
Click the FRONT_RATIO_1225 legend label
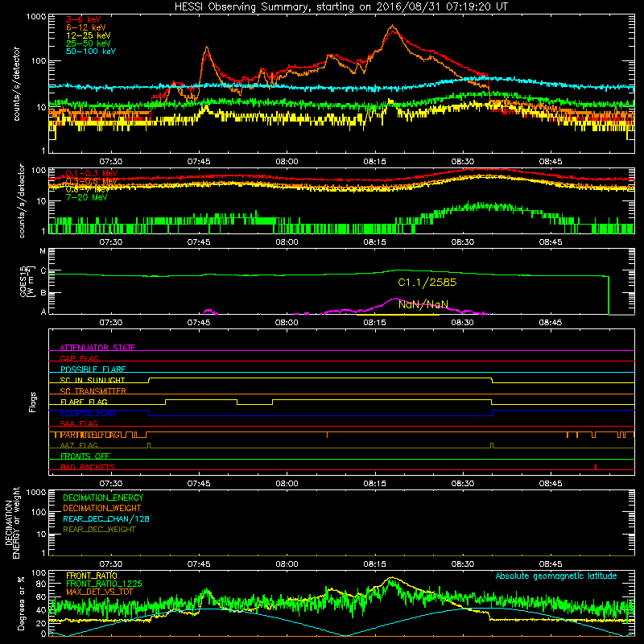tap(104, 584)
